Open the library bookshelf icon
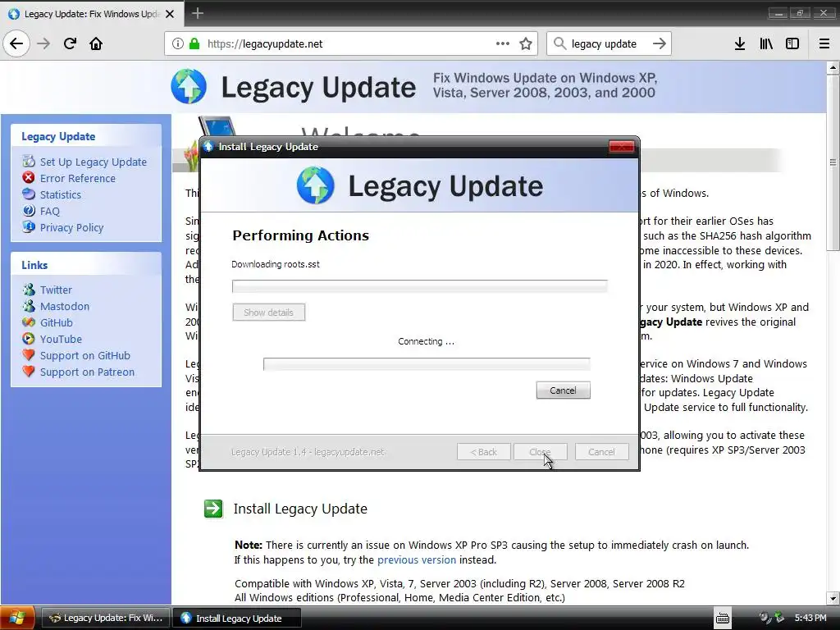The width and height of the screenshot is (840, 630). pos(766,43)
